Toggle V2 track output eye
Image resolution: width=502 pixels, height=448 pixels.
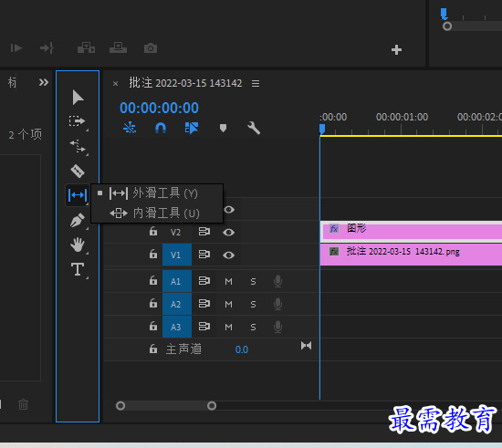pos(228,233)
